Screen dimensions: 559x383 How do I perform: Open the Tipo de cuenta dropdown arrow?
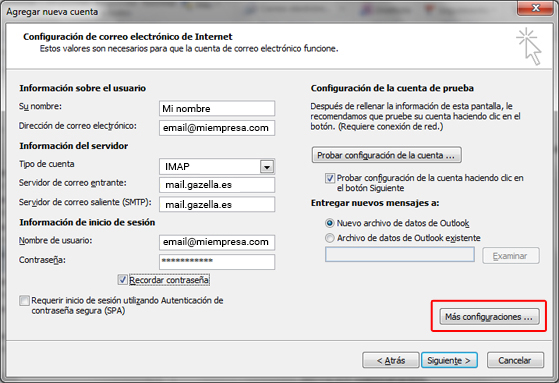267,167
